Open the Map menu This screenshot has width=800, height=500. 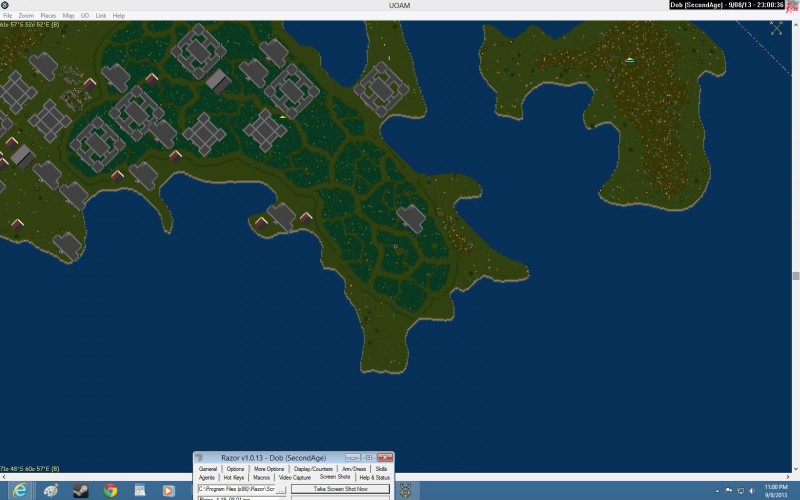(x=68, y=16)
